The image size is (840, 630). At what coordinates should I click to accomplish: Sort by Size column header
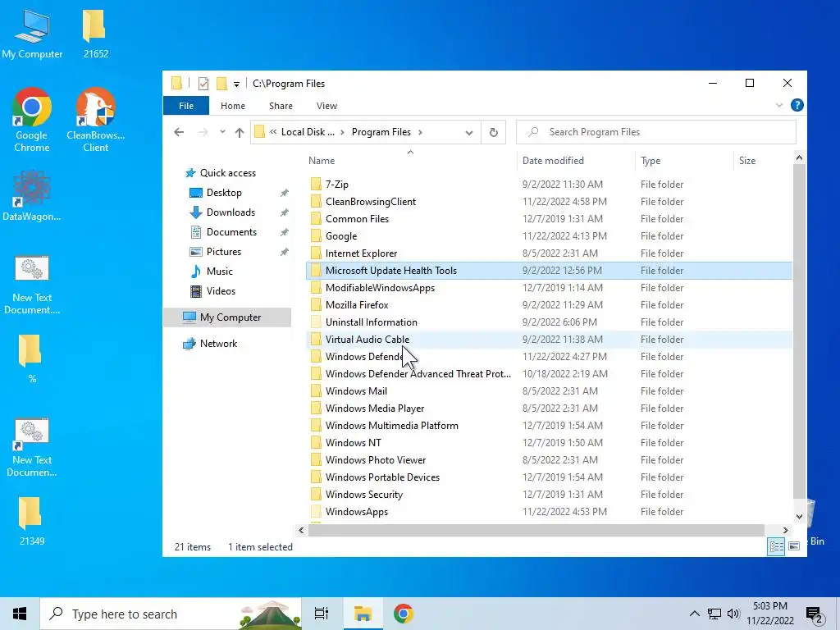coord(762,160)
